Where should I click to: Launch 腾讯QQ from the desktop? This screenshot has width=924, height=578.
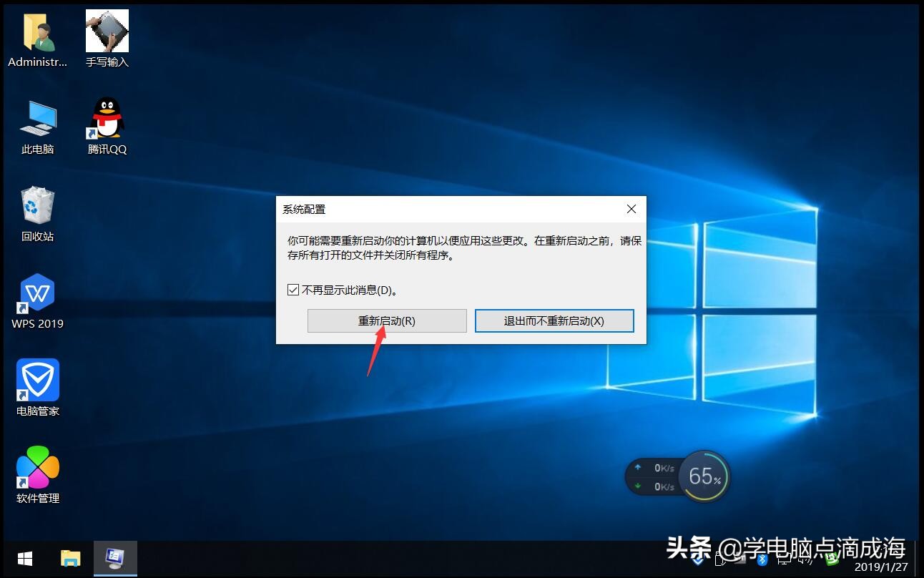[x=107, y=125]
